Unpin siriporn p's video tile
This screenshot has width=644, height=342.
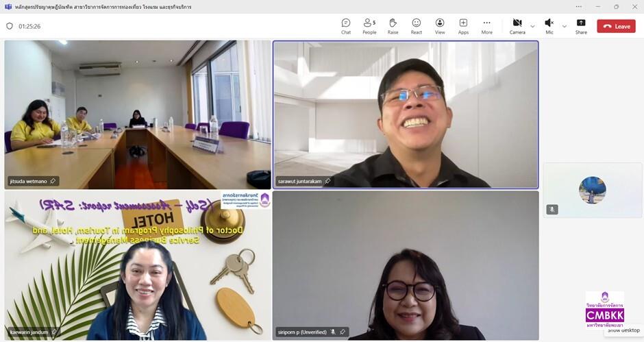(343, 332)
